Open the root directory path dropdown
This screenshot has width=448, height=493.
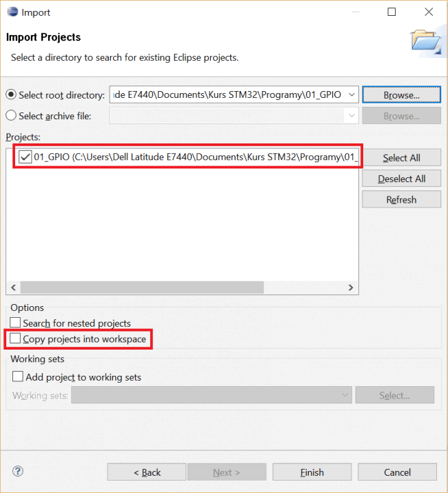click(352, 94)
